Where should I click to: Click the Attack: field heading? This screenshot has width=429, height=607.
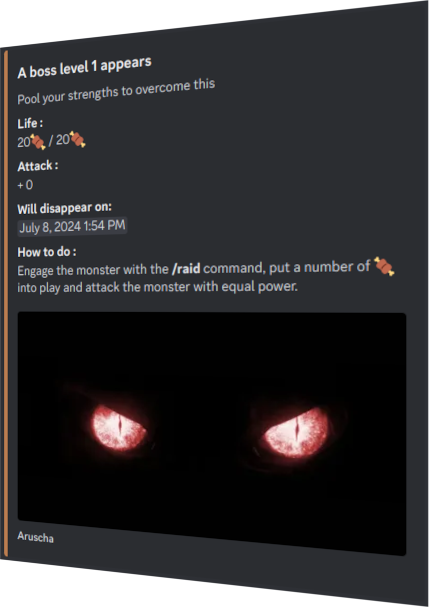click(38, 166)
